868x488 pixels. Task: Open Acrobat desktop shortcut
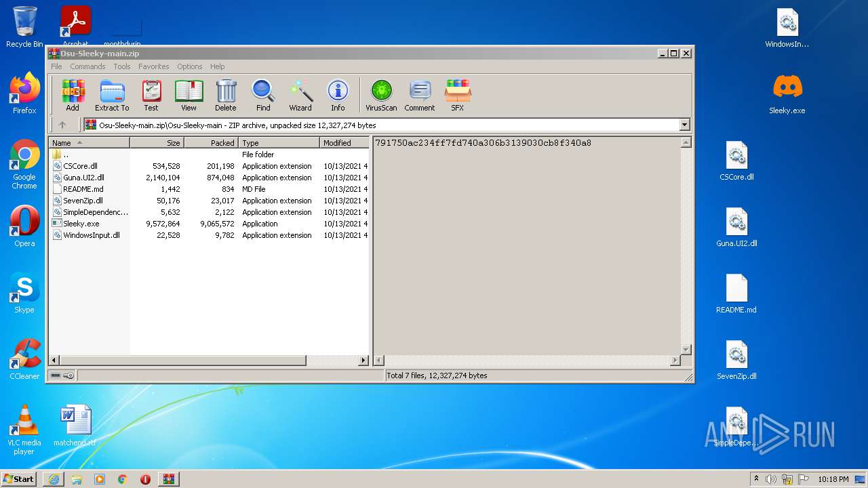[76, 26]
